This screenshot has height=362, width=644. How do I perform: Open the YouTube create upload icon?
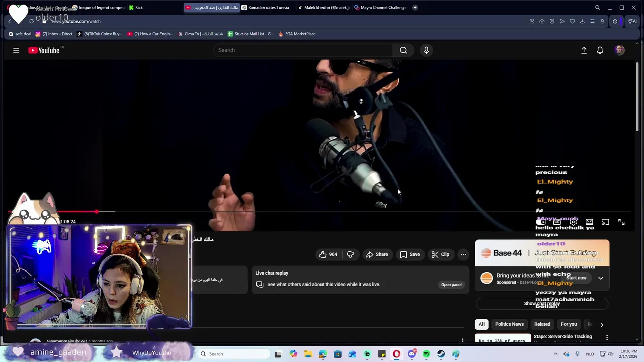tap(584, 50)
